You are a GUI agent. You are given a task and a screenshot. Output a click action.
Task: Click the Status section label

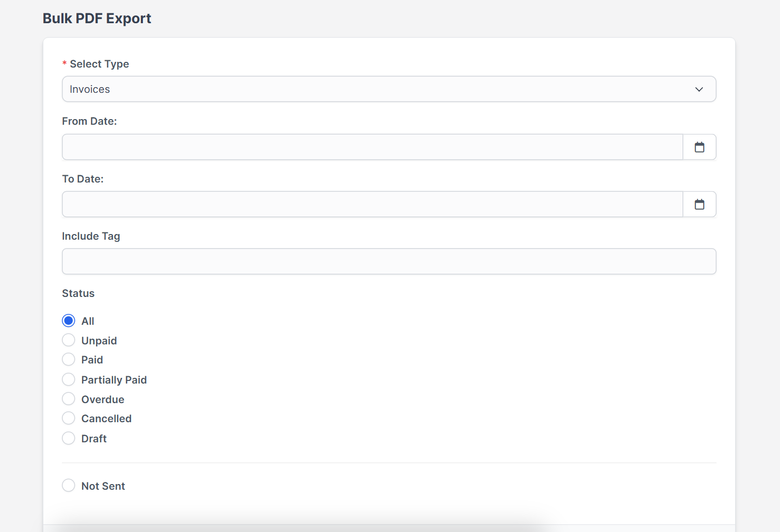[x=78, y=293]
